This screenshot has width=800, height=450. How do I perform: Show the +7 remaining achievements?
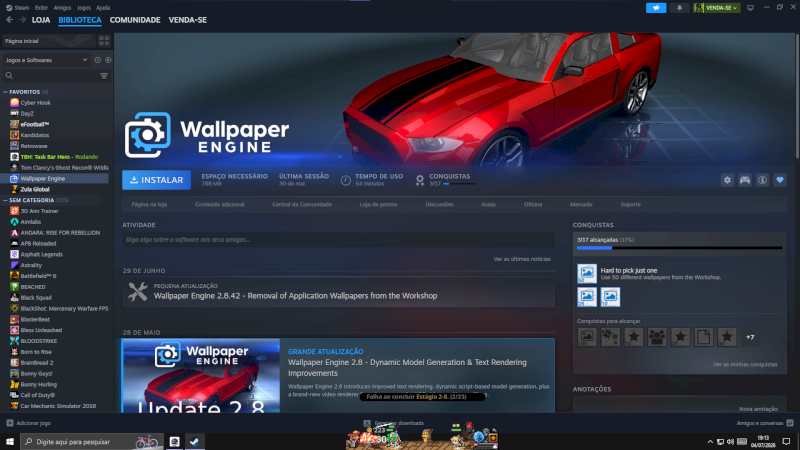tap(750, 337)
